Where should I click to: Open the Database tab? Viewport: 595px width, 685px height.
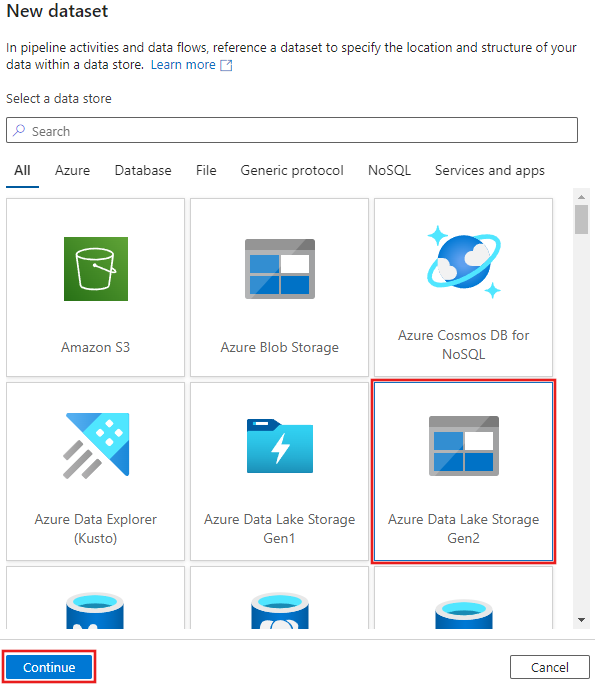(x=143, y=170)
